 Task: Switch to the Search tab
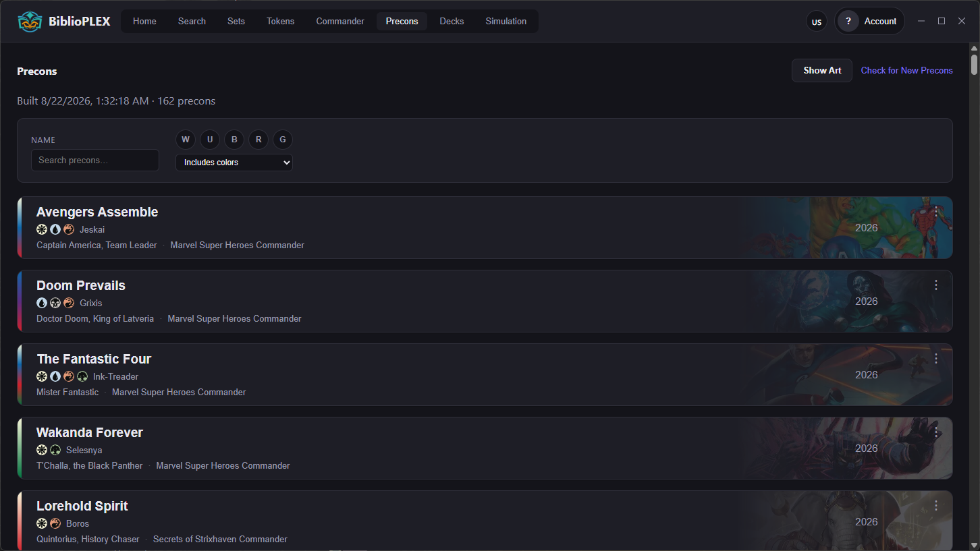click(192, 21)
